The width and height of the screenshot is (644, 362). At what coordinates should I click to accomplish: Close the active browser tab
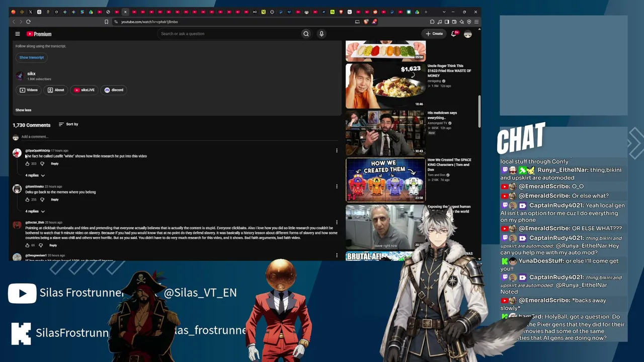(125, 12)
